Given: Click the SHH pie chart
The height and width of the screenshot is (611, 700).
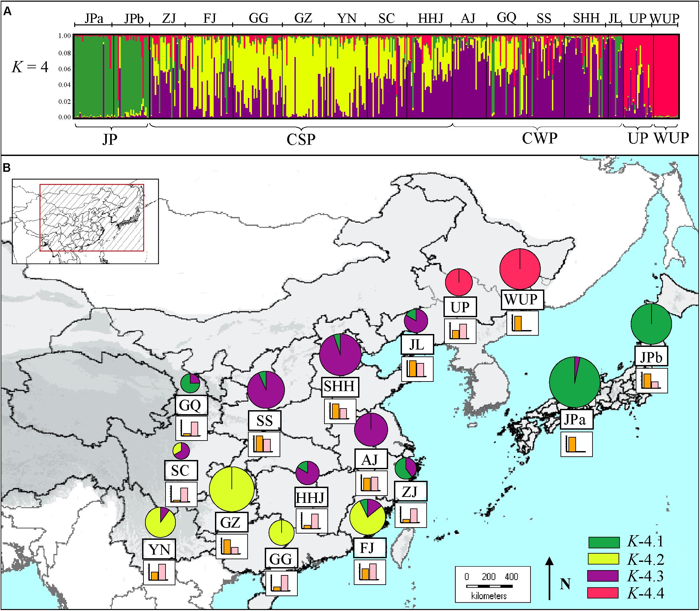Looking at the screenshot, I should [x=340, y=354].
